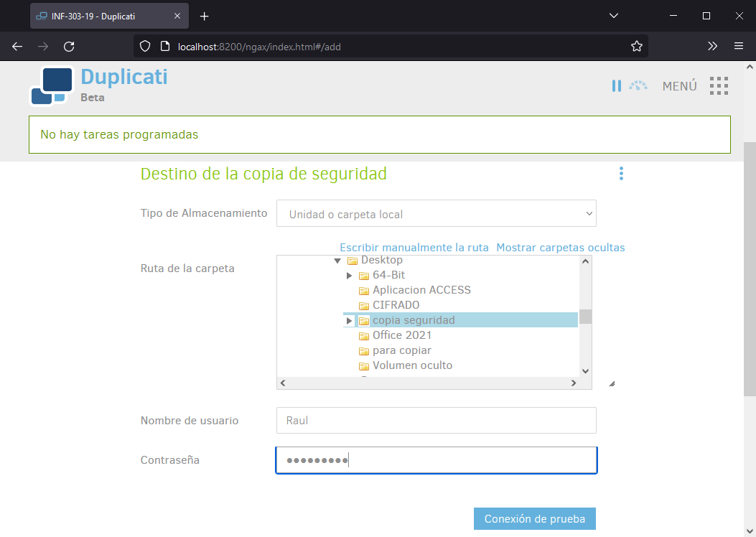Click the Duplicati logo
This screenshot has height=537, width=756.
[x=52, y=85]
